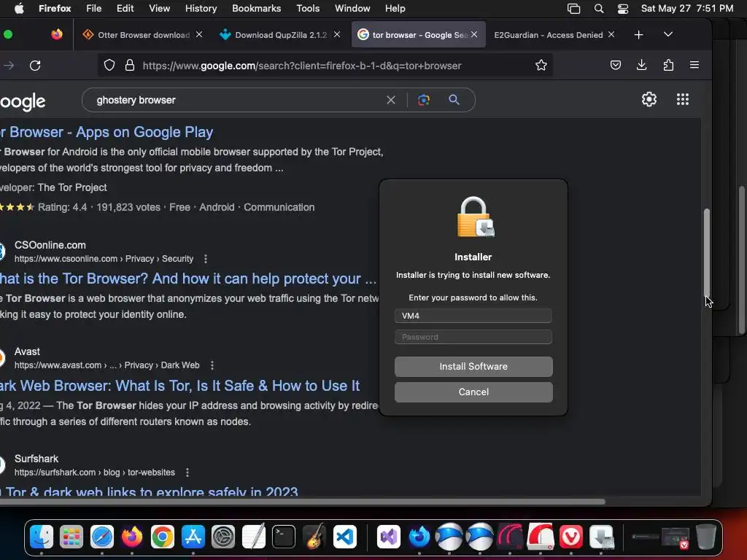Click the VM4 username field
The image size is (747, 560).
473,316
